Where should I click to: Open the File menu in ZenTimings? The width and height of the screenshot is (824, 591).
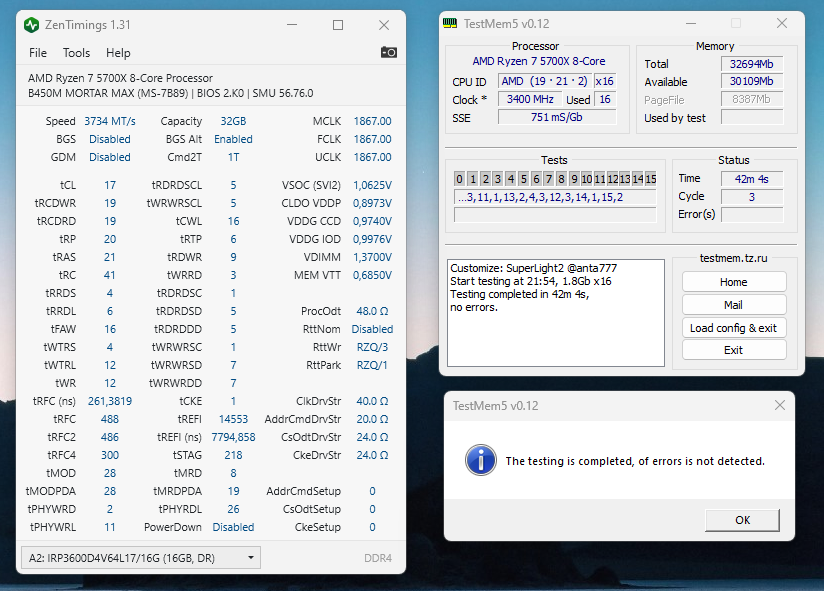point(38,53)
